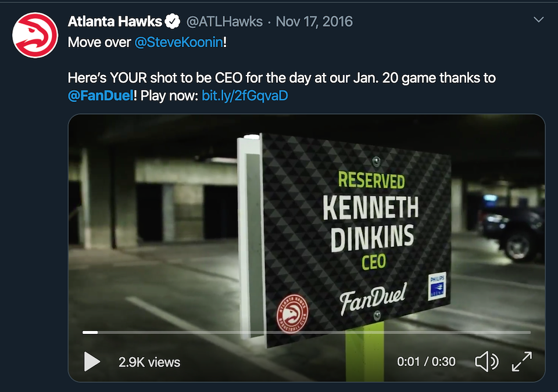This screenshot has height=392, width=558.
Task: Follow the bit.ly/2fGqvaD link
Action: click(245, 95)
